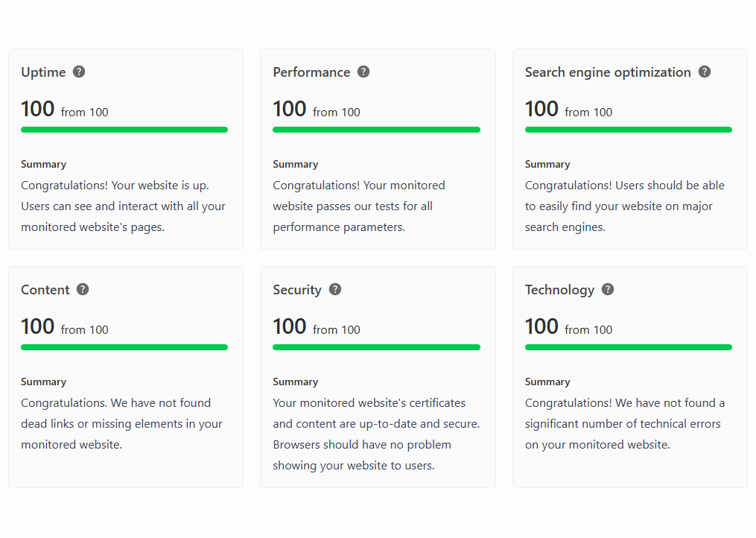The width and height of the screenshot is (756, 538).
Task: Open Search engine optimization help tooltip icon
Action: 705,72
